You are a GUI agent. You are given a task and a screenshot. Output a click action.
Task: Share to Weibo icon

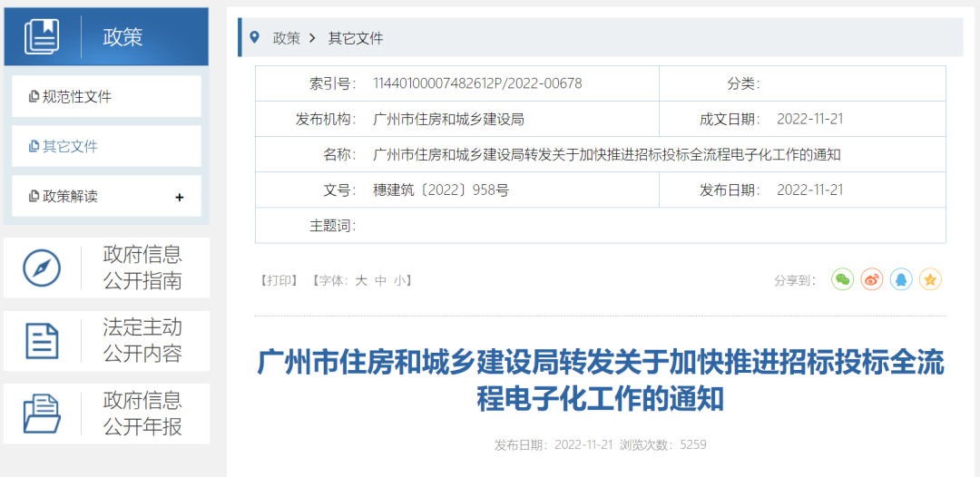[872, 279]
